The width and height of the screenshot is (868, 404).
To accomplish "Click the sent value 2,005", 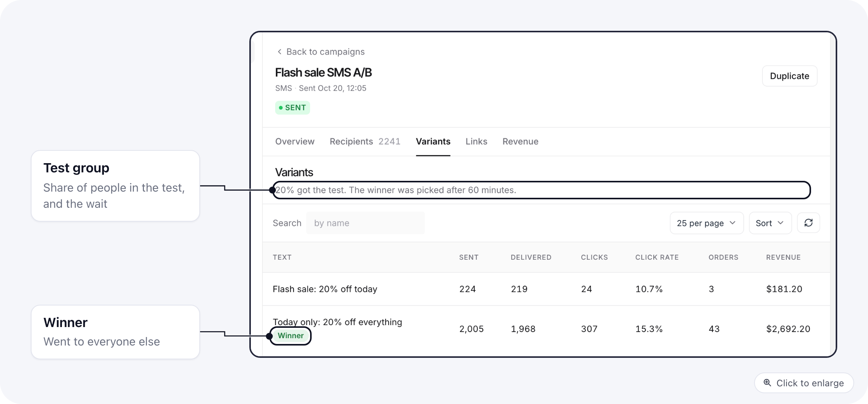I will pos(471,329).
